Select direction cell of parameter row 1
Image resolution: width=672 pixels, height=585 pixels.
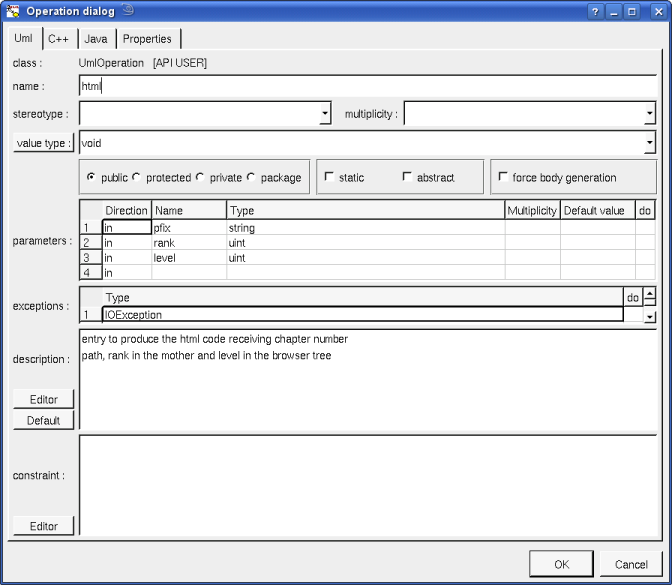coord(127,228)
